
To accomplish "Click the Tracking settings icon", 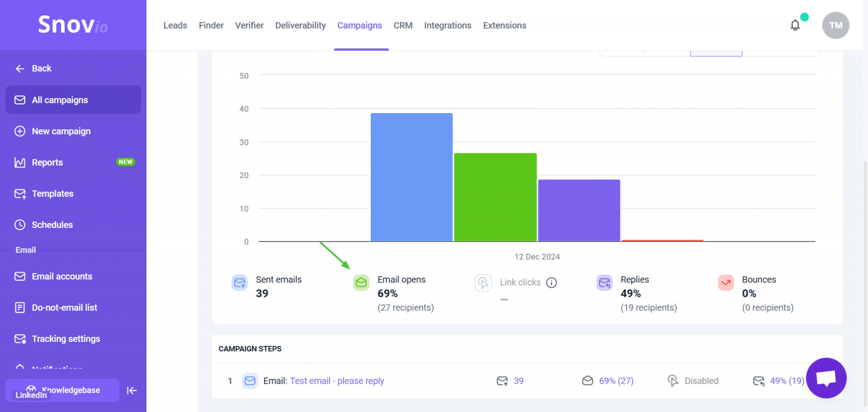I will pos(20,339).
